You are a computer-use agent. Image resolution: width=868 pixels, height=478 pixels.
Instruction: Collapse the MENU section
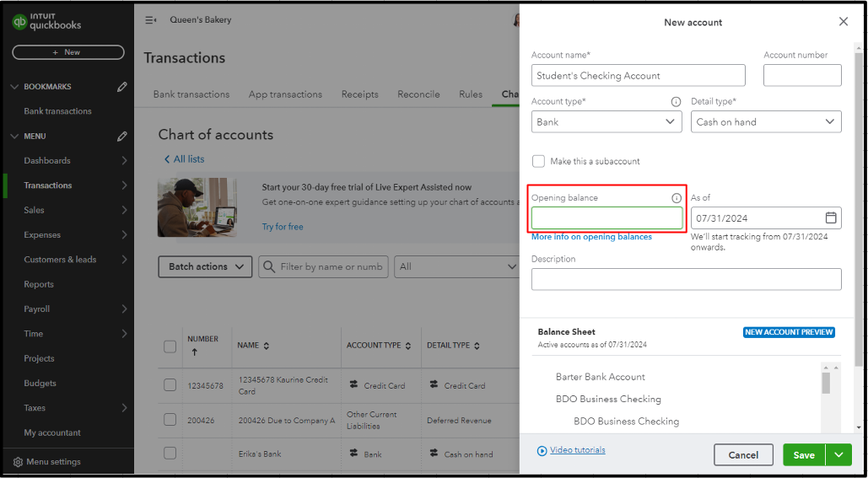14,136
